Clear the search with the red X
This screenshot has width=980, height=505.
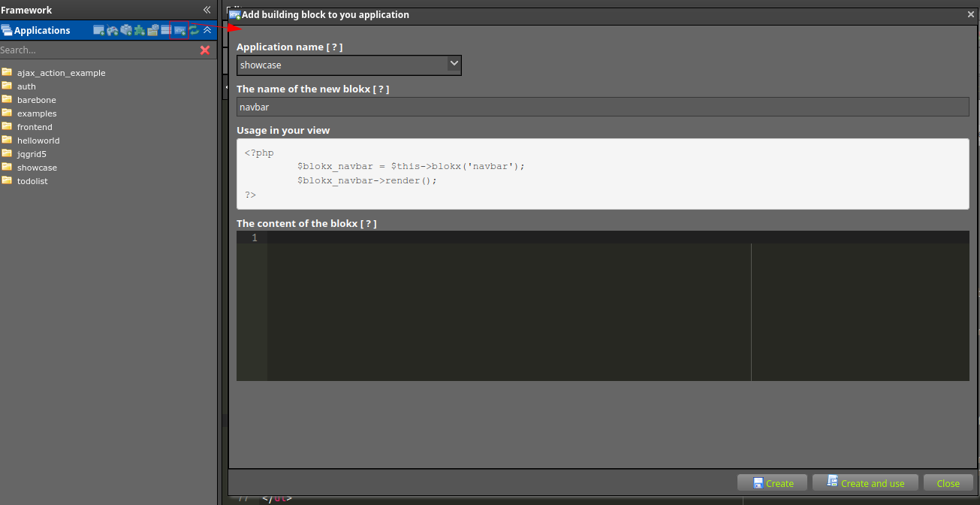coord(205,50)
